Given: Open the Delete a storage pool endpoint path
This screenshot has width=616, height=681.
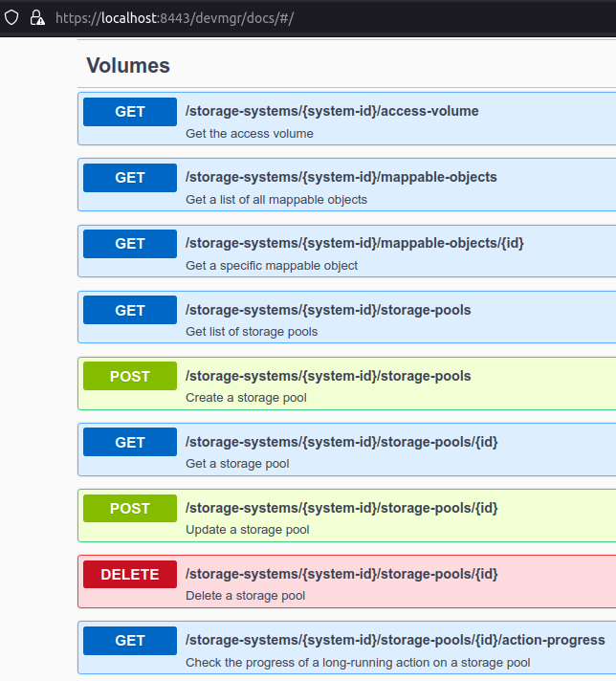Looking at the screenshot, I should click(x=341, y=574).
